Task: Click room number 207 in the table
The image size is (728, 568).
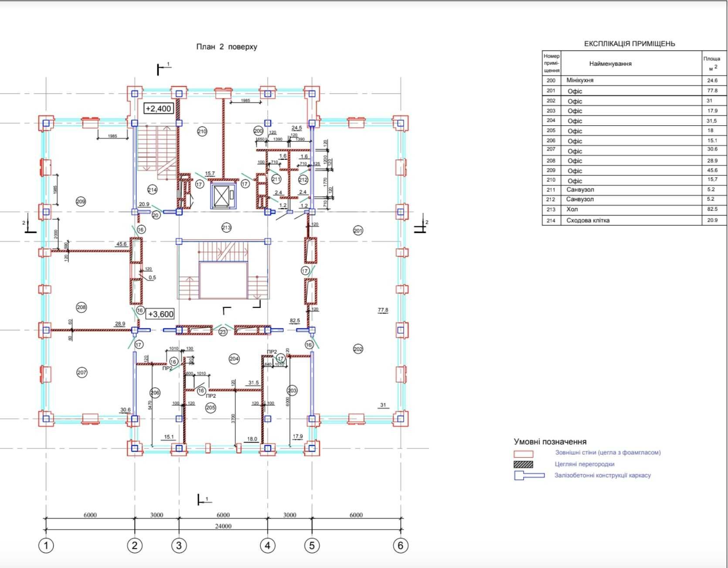Action: point(551,149)
